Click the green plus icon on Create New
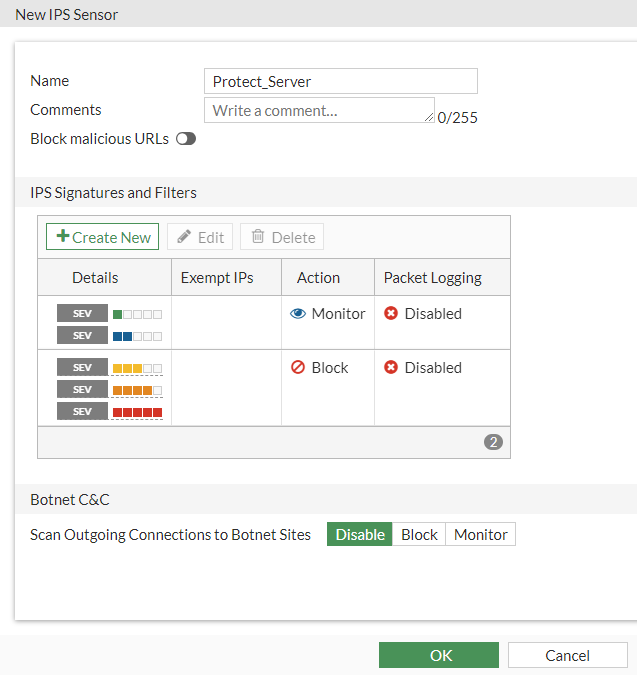 click(62, 237)
